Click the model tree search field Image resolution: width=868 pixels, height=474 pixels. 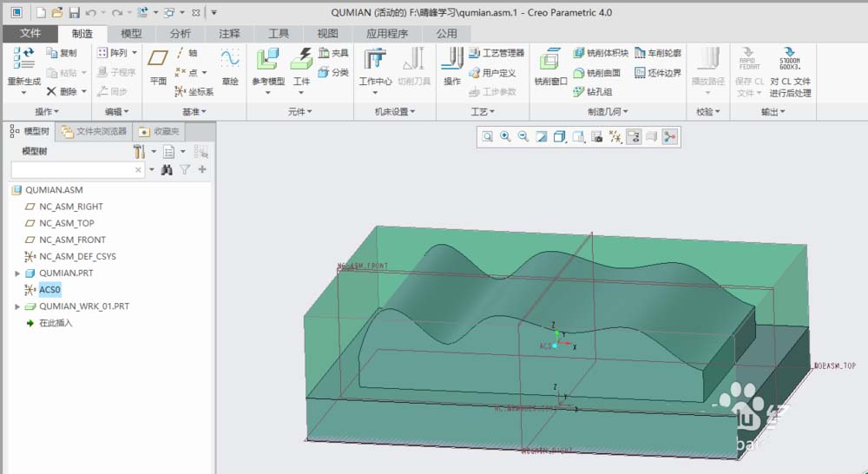[x=77, y=170]
